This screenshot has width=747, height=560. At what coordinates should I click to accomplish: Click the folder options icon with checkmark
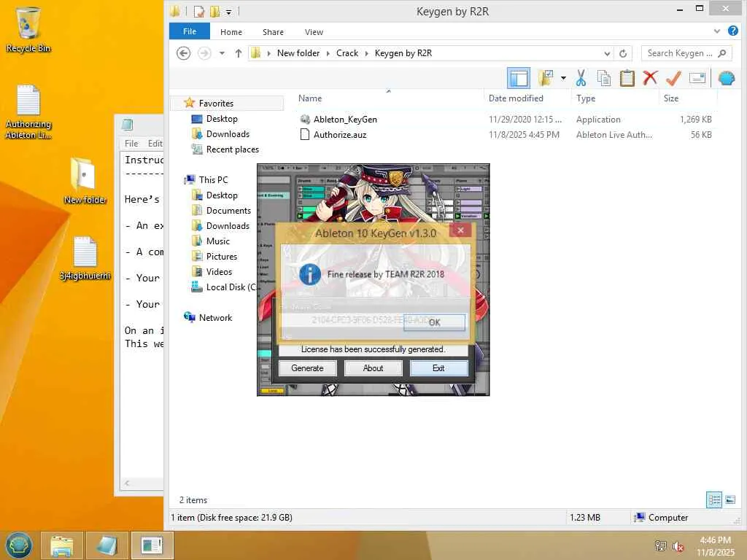[546, 78]
